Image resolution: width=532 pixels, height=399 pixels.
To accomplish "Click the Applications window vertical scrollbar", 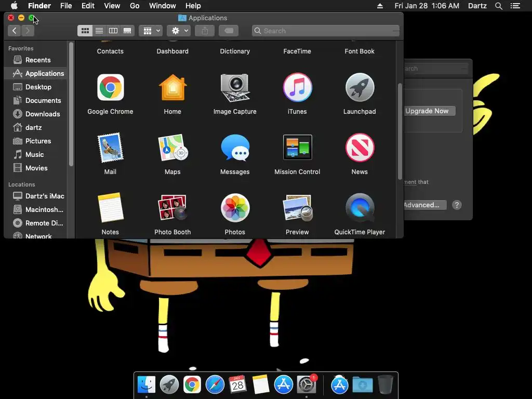I will pyautogui.click(x=400, y=131).
